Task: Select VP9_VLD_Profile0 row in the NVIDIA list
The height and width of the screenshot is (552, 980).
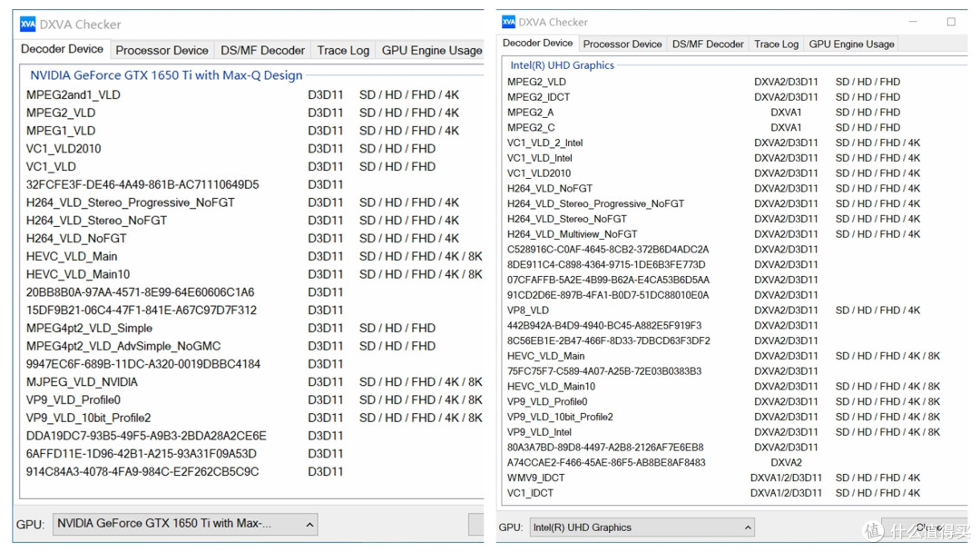Action: 254,400
